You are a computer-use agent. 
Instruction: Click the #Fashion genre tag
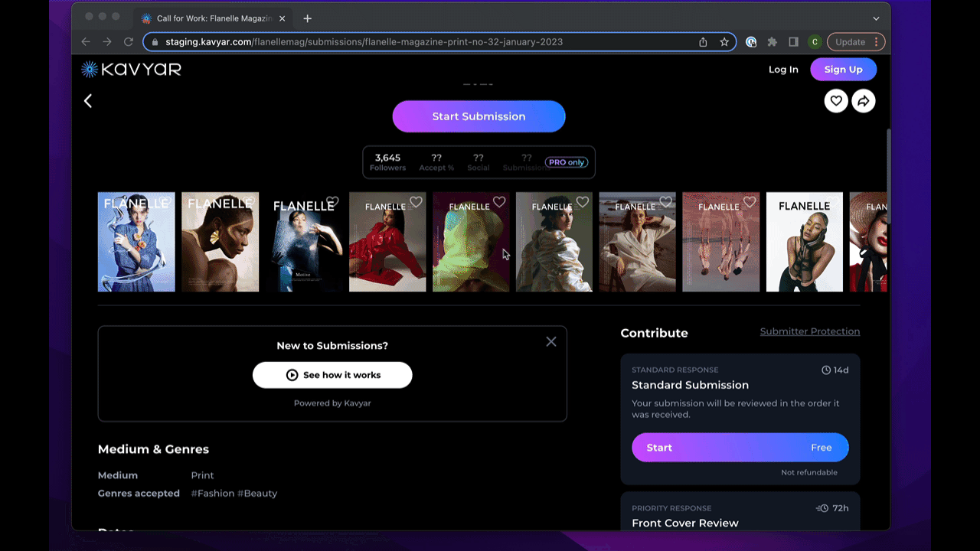pyautogui.click(x=213, y=494)
